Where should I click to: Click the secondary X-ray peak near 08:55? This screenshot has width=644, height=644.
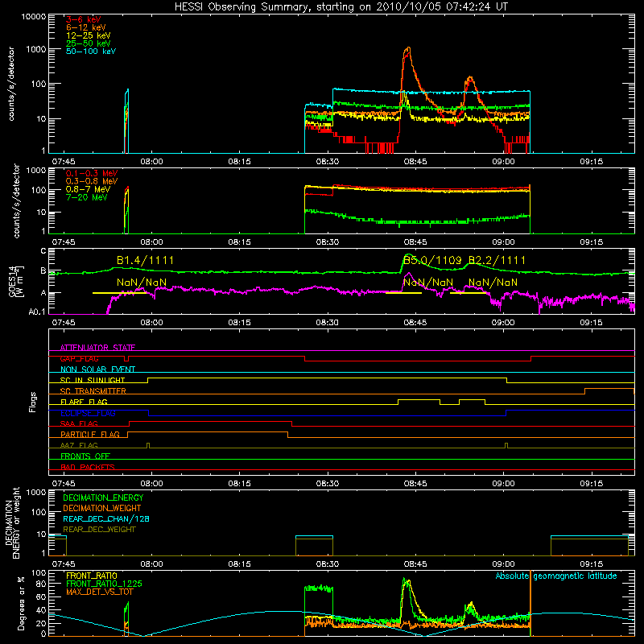click(x=470, y=78)
